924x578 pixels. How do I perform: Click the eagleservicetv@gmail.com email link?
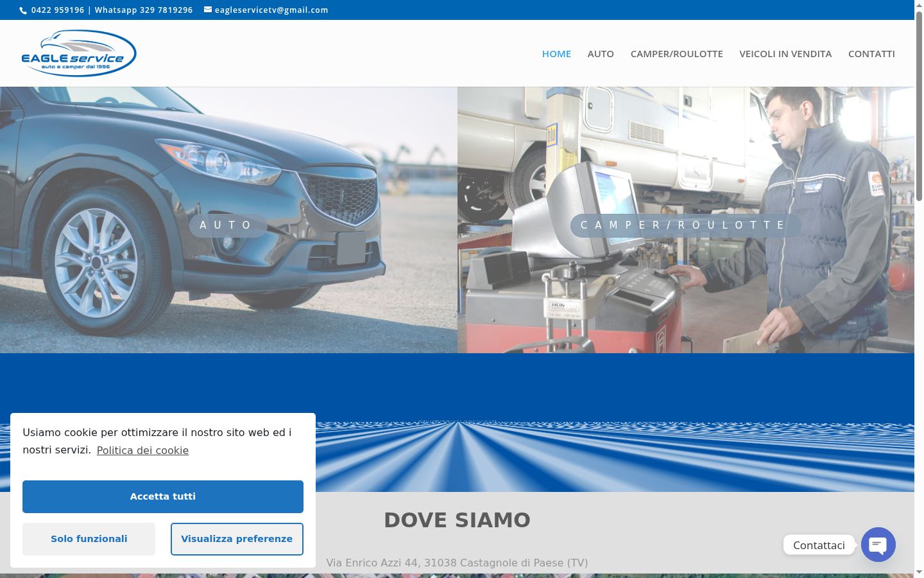tap(271, 10)
